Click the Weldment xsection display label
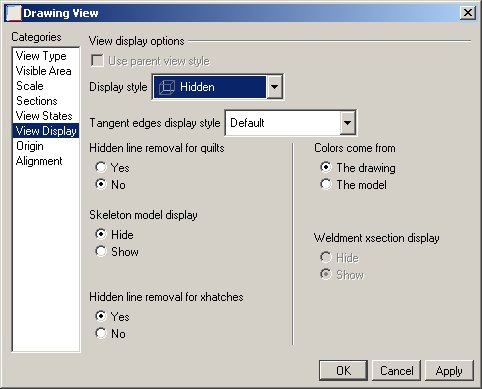 pos(377,238)
